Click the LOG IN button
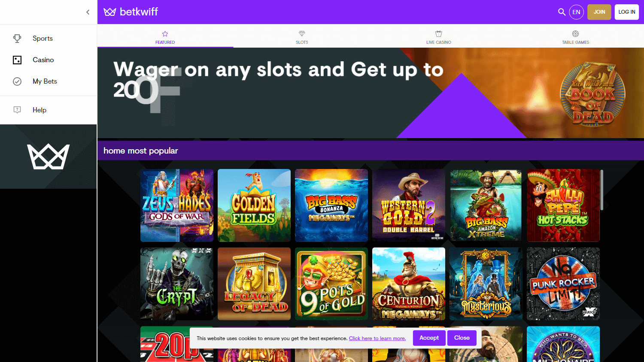Screen dimensions: 644x362 [x=627, y=12]
